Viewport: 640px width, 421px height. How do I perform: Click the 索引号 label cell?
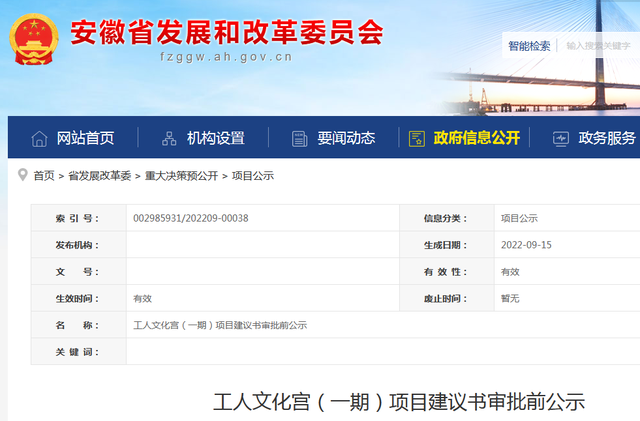point(79,218)
